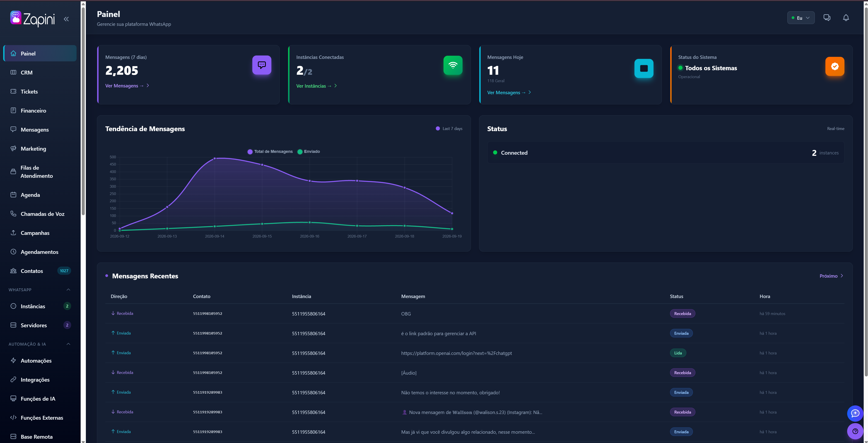Toggle Total de Mensagens chart legend
The width and height of the screenshot is (868, 443).
click(x=270, y=152)
